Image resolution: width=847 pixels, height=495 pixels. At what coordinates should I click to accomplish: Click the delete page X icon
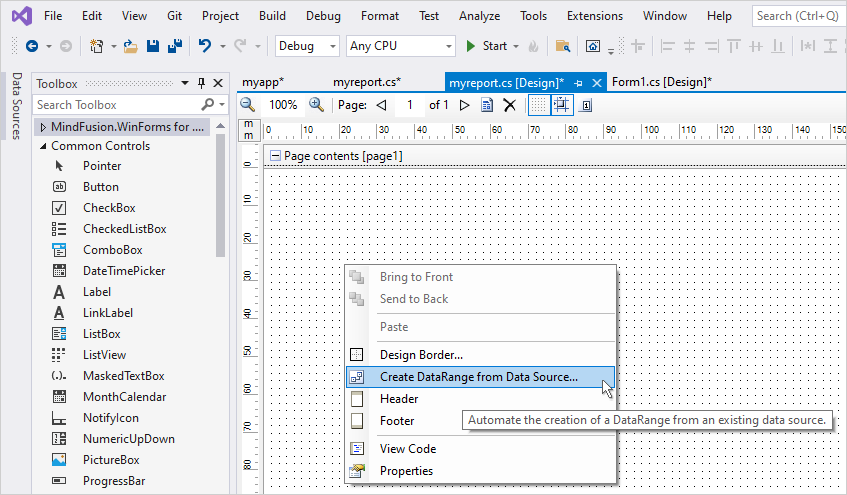tap(509, 105)
